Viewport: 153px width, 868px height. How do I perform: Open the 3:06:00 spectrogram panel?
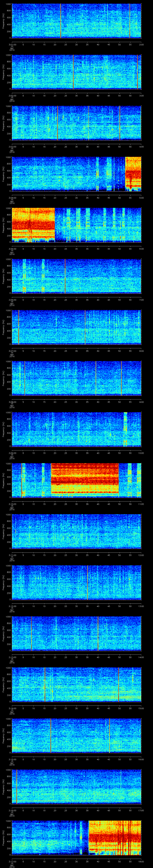77,276
